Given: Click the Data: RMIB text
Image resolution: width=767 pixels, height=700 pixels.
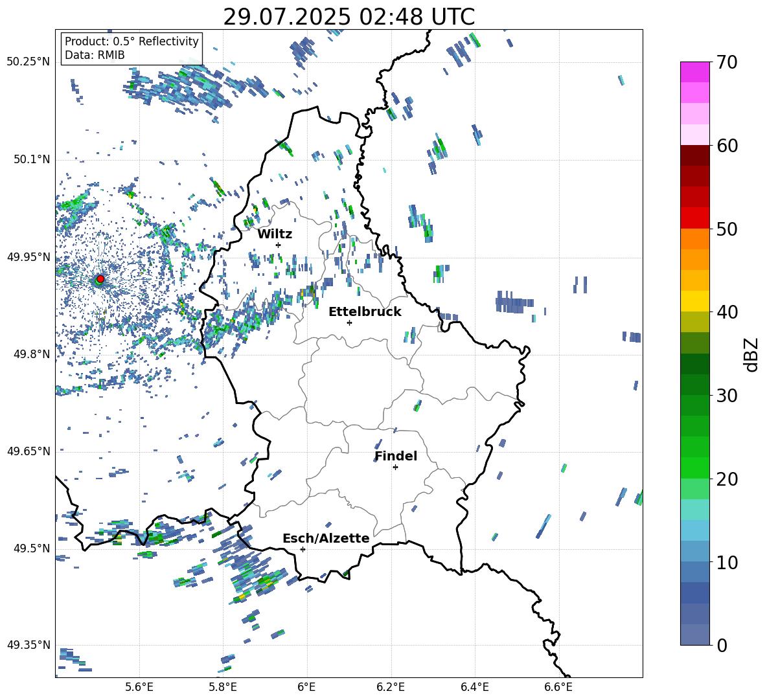Looking at the screenshot, I should tap(95, 55).
